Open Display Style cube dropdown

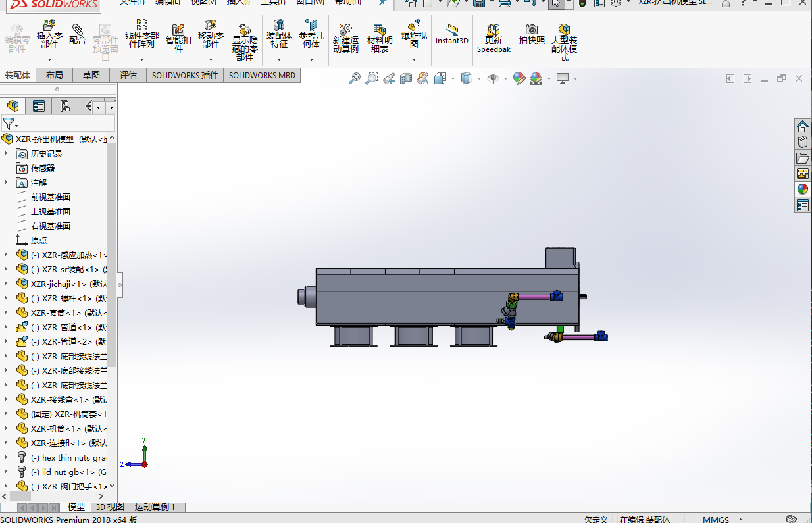(x=467, y=79)
